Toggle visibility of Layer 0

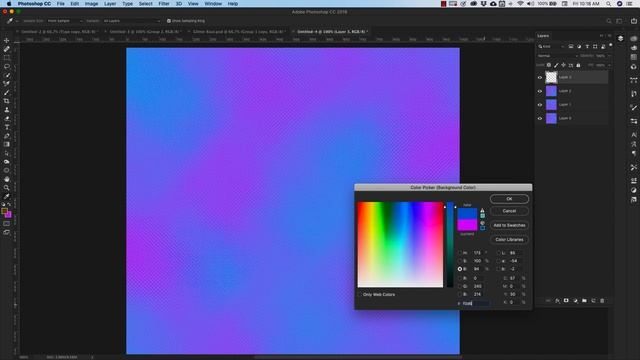pos(540,118)
